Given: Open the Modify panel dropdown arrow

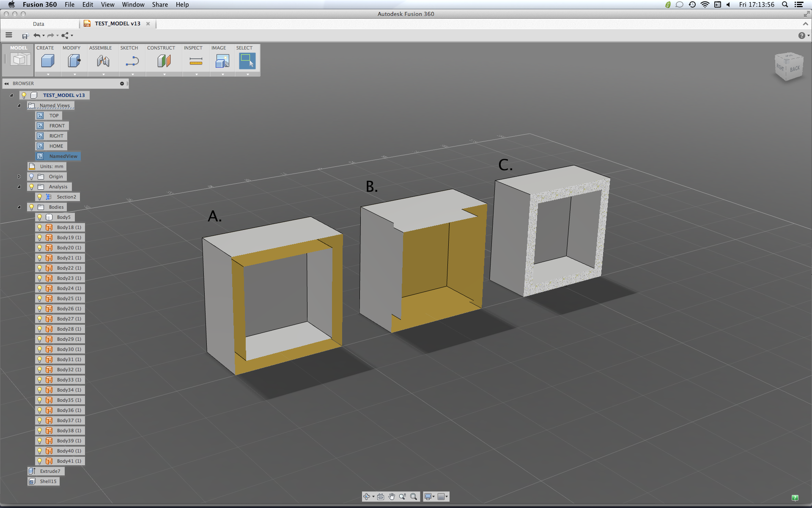Looking at the screenshot, I should click(75, 75).
